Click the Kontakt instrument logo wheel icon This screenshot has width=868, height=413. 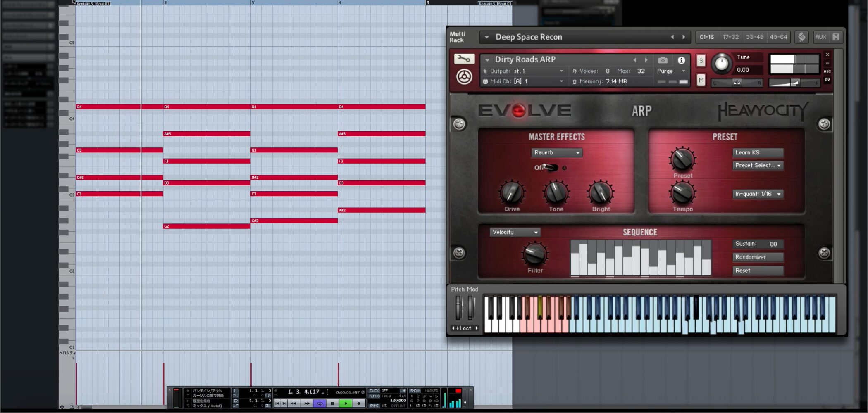(464, 77)
